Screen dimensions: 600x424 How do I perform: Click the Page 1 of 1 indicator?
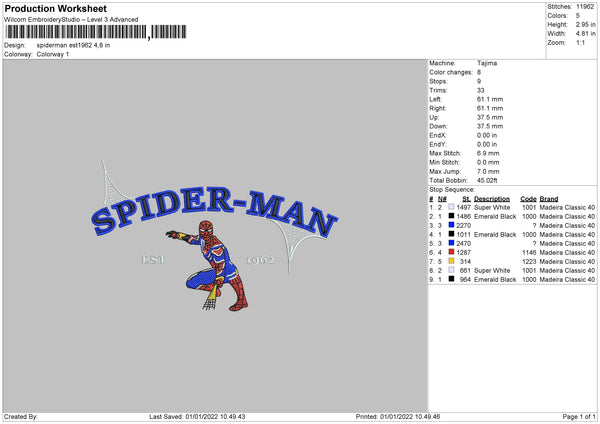(x=579, y=417)
